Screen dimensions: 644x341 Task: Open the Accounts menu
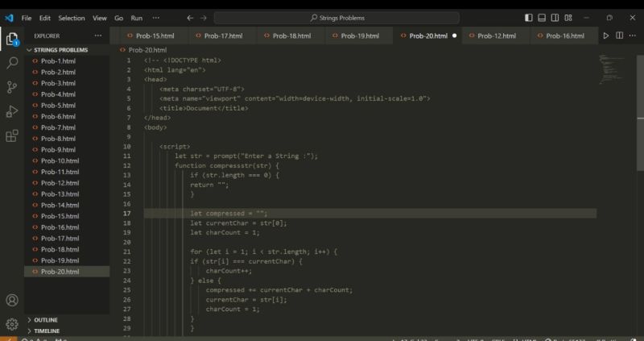(12, 300)
